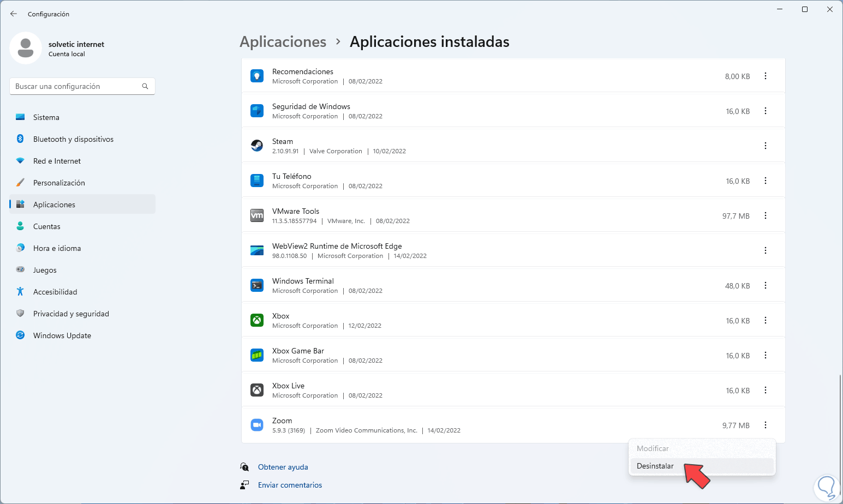Open more options for VMware Tools

pyautogui.click(x=766, y=215)
